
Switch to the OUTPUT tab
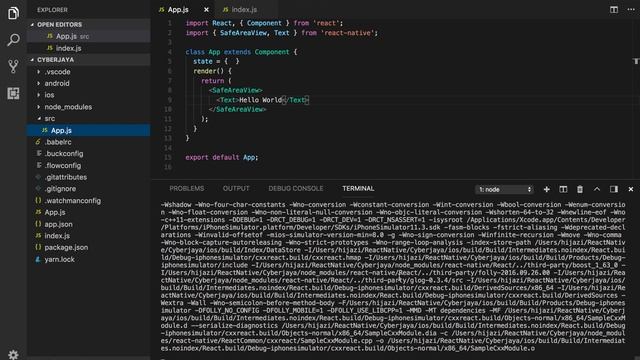[x=236, y=189]
